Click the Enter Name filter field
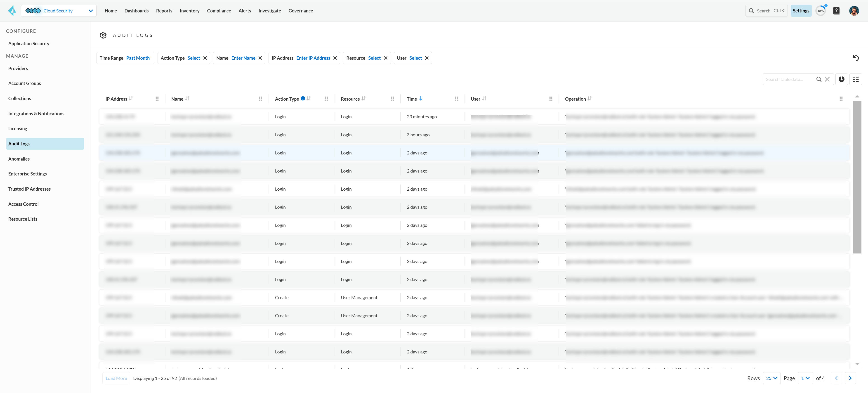This screenshot has width=868, height=393. click(x=243, y=58)
